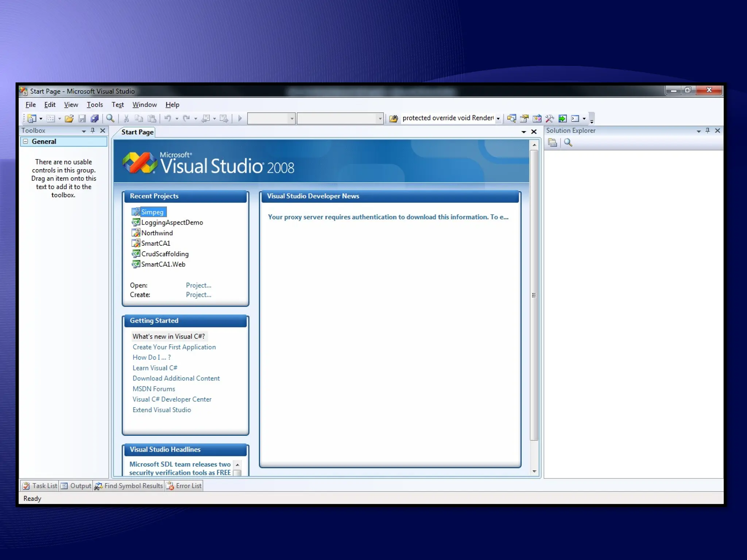Screen dimensions: 747x560
Task: Click Create Your First Application link
Action: [x=174, y=347]
